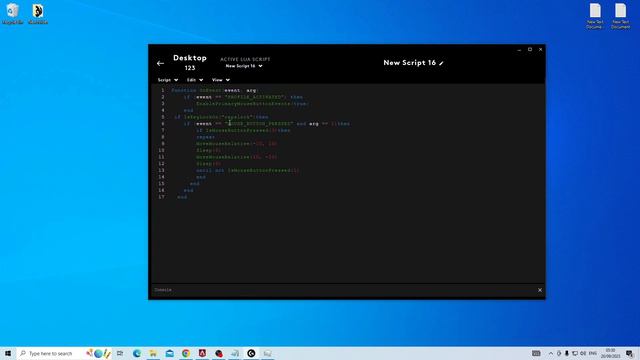Screen dimensions: 640x360
Task: Select the second desktop icon beside Recycle Bin
Action: pos(38,14)
